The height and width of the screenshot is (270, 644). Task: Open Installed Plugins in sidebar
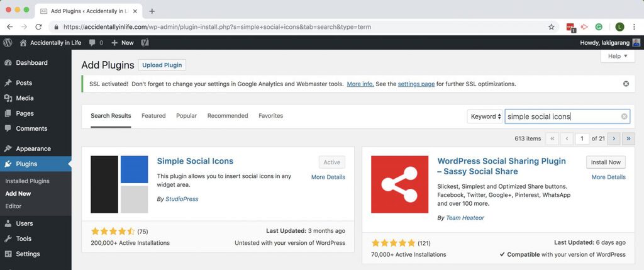[x=27, y=181]
